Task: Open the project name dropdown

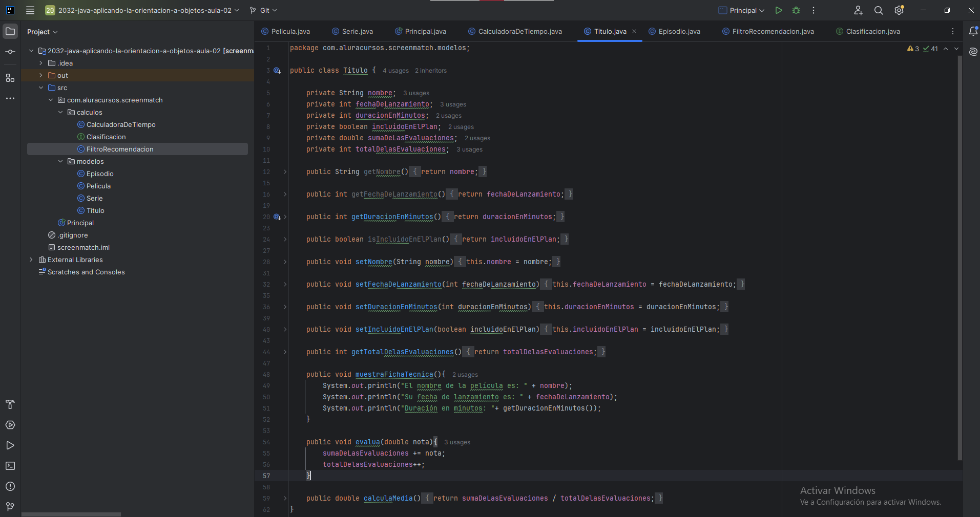Action: click(x=142, y=10)
